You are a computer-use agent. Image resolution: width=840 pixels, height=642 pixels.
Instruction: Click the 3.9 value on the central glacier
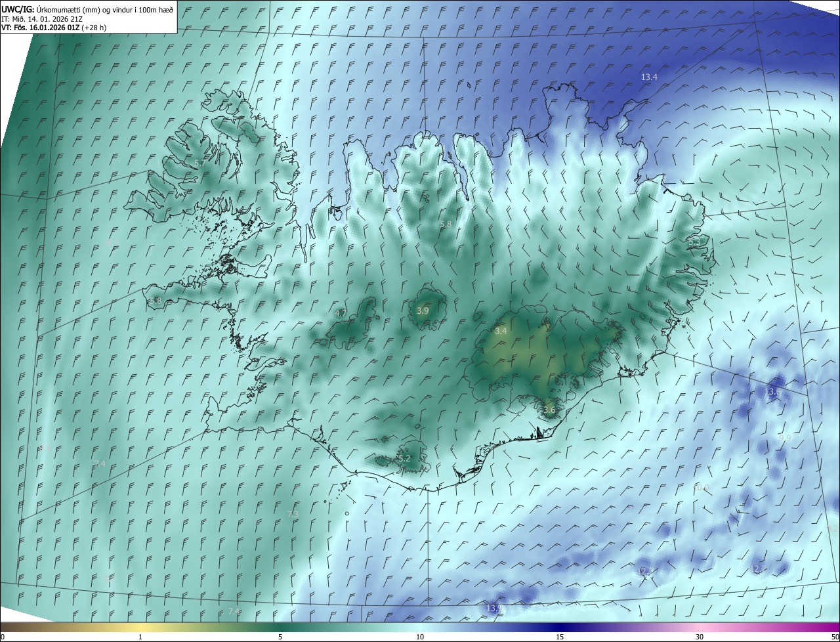point(423,310)
